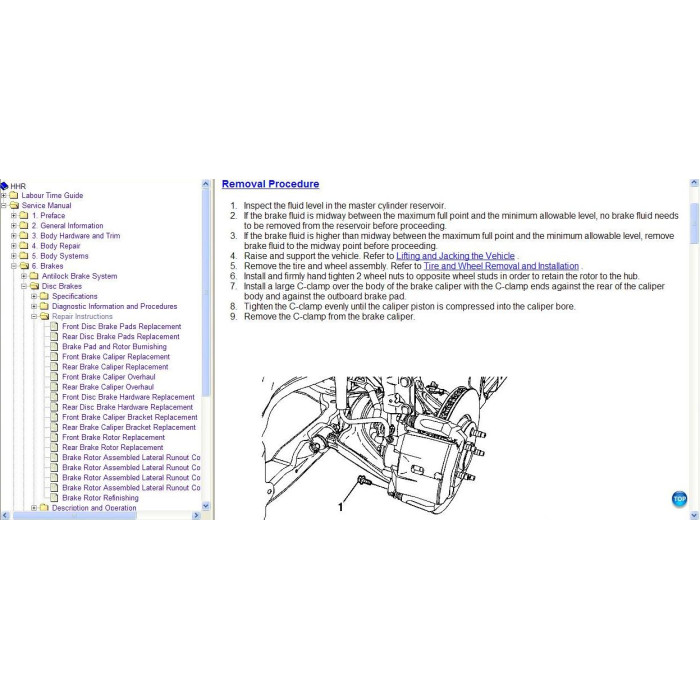
Task: Click tree panel scroll left arrow
Action: [5, 515]
